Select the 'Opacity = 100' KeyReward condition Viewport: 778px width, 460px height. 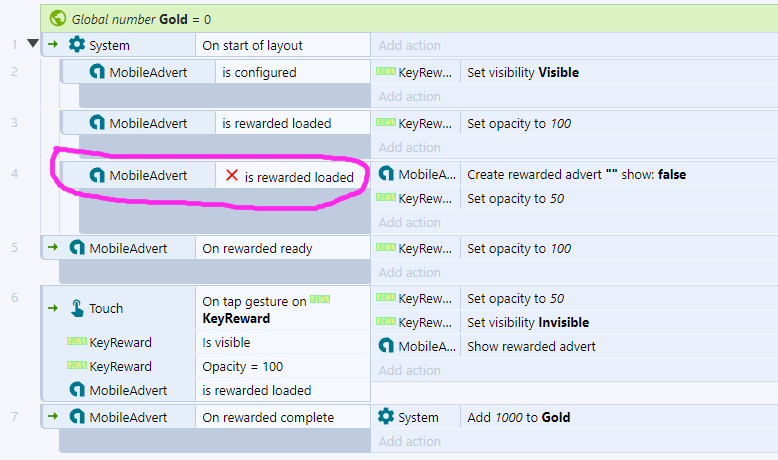pyautogui.click(x=243, y=366)
